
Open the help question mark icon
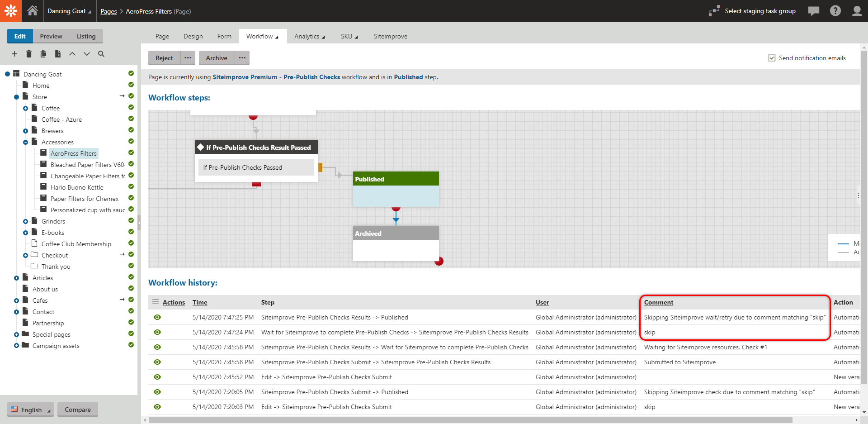coord(835,11)
